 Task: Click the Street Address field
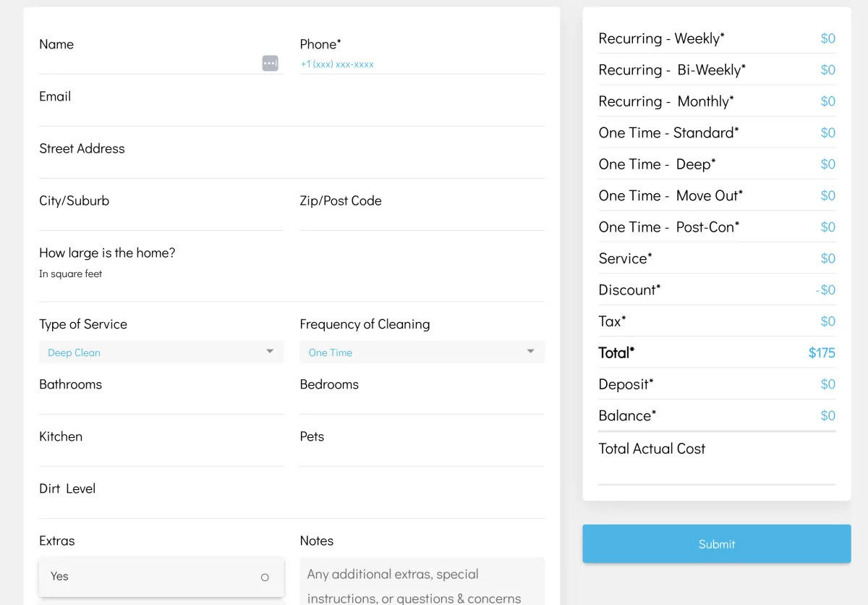click(292, 168)
